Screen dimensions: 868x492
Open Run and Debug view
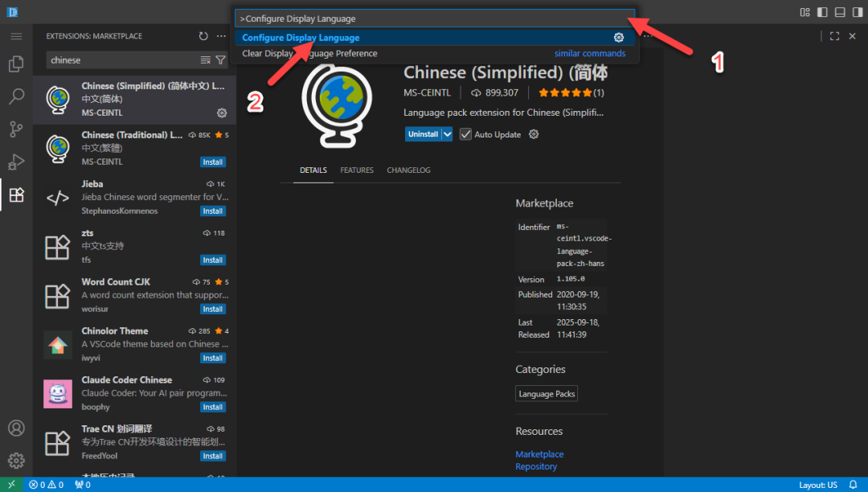point(16,162)
